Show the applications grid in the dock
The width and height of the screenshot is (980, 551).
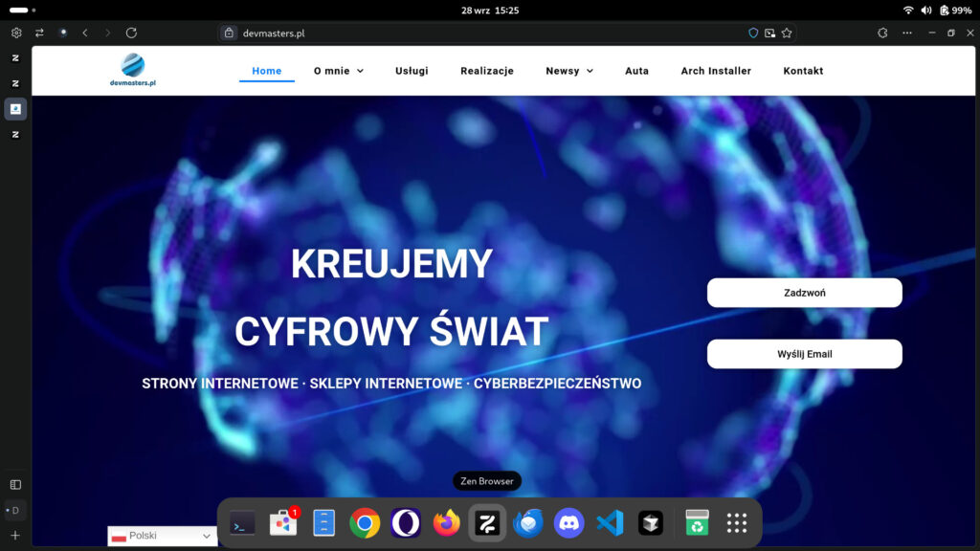(736, 523)
